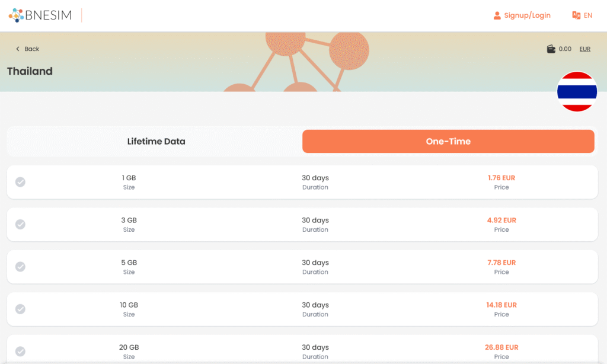Image resolution: width=607 pixels, height=364 pixels.
Task: Select the 3 GB plan checkmark
Action: (20, 225)
